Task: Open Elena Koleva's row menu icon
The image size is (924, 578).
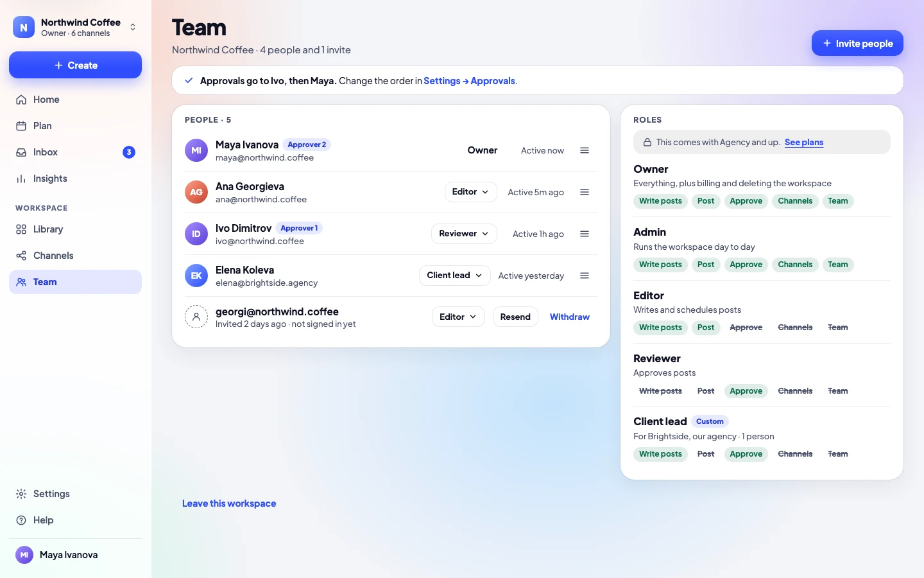Action: pyautogui.click(x=585, y=276)
